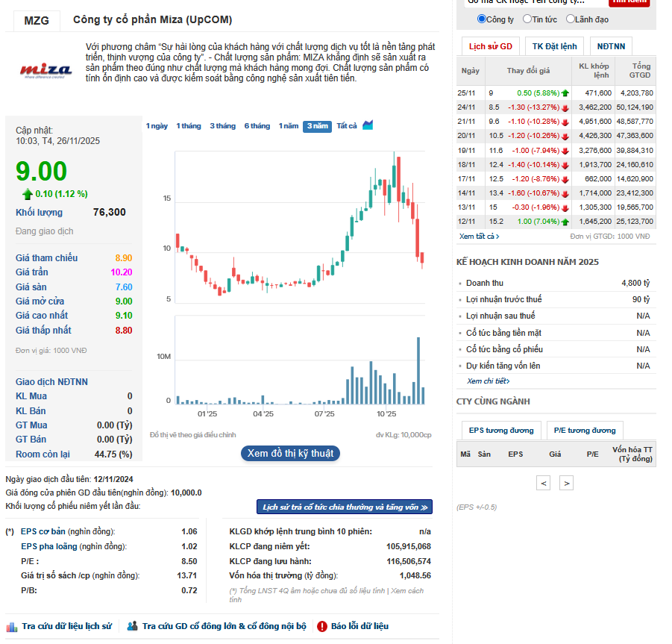
Task: Click the Vốn hóa thị trường value 1,048.56
Action: click(x=415, y=576)
